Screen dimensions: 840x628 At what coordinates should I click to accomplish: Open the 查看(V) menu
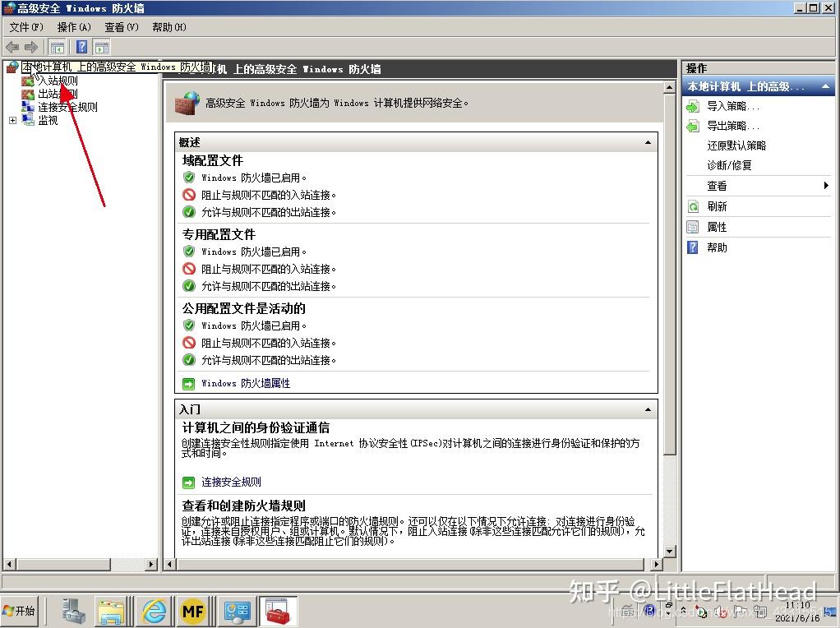coord(122,27)
